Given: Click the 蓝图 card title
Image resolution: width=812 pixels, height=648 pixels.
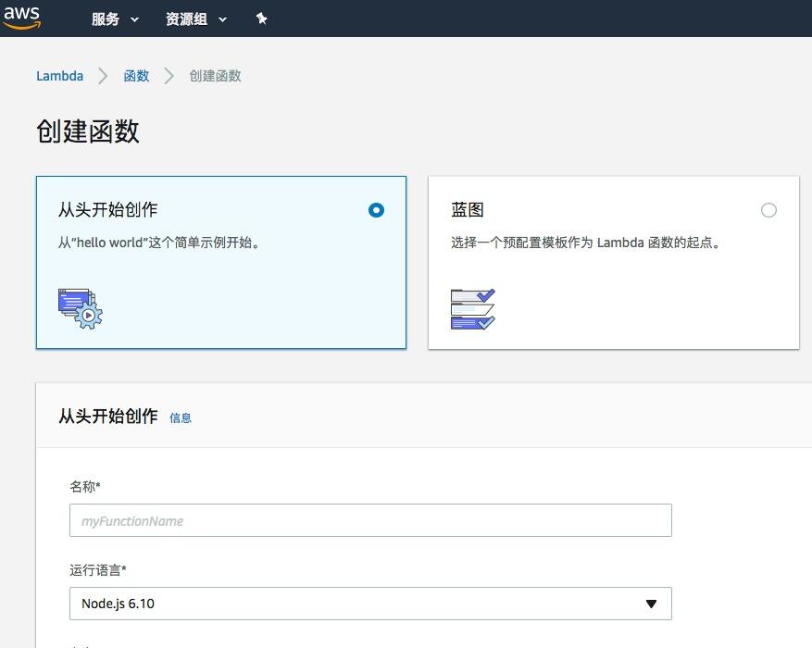Looking at the screenshot, I should click(x=467, y=209).
